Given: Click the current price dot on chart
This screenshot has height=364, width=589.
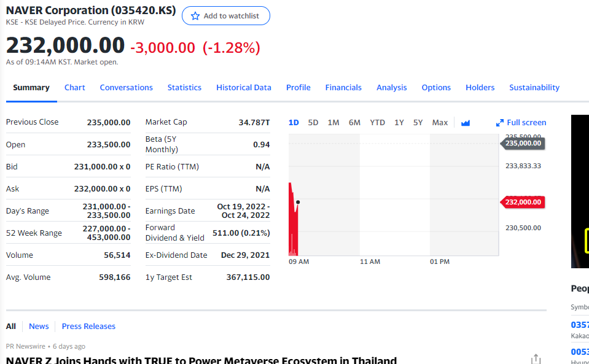Looking at the screenshot, I should (298, 203).
